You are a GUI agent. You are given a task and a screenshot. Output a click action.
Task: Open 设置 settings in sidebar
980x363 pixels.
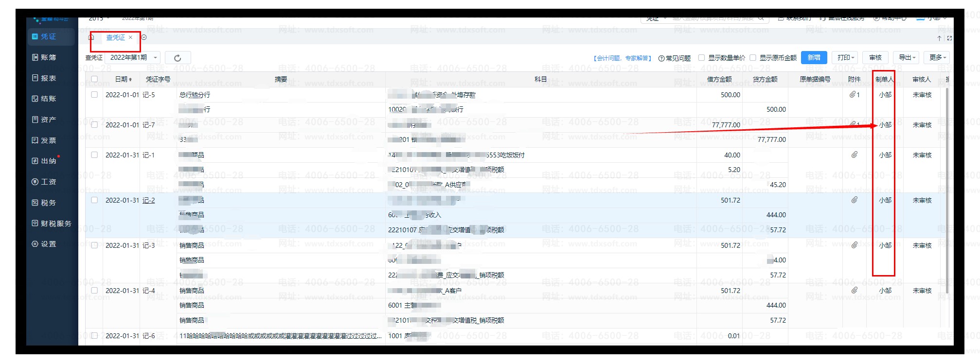pos(48,244)
